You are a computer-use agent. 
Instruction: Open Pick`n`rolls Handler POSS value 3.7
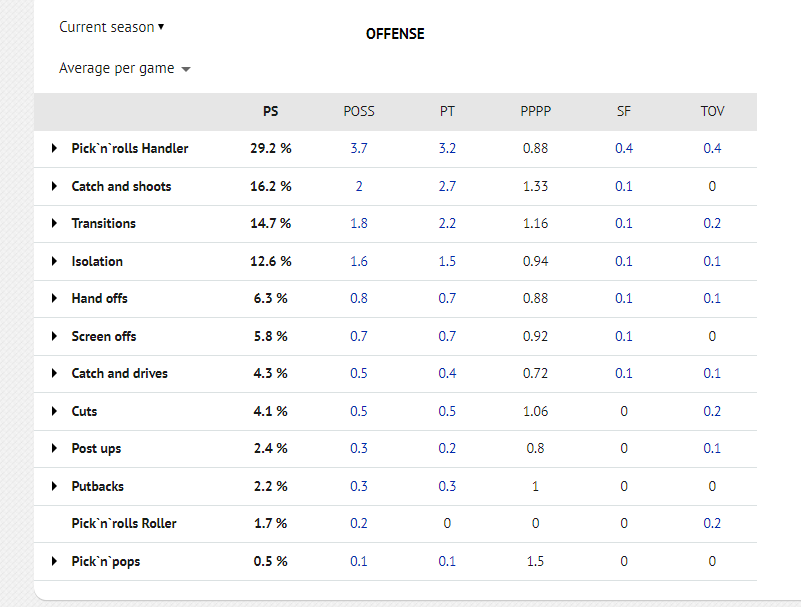pyautogui.click(x=359, y=148)
